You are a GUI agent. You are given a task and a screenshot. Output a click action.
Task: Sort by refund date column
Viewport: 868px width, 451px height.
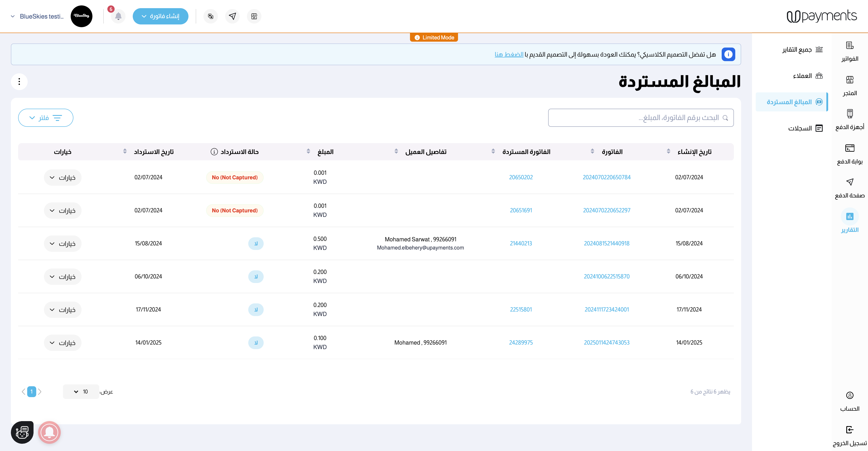pyautogui.click(x=125, y=151)
